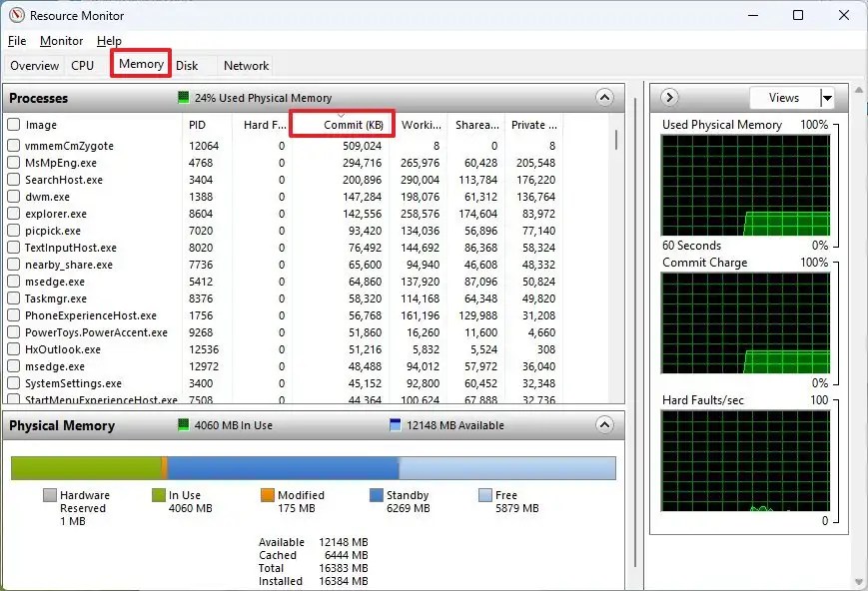This screenshot has width=868, height=591.
Task: Open the Monitor menu
Action: click(61, 41)
